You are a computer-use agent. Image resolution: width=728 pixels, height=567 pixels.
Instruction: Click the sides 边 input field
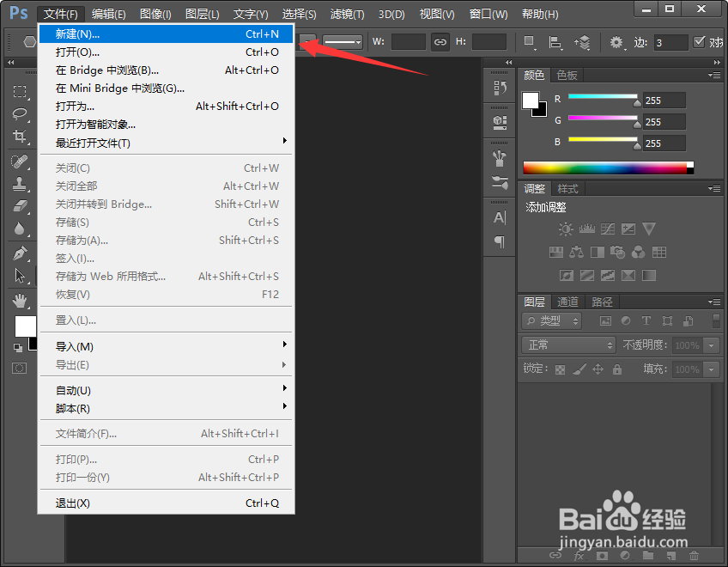pos(670,43)
